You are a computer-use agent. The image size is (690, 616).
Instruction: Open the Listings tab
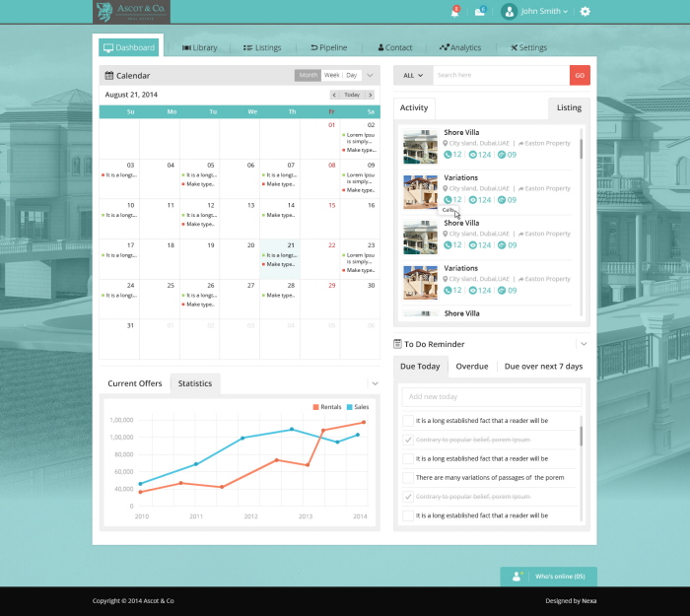pyautogui.click(x=262, y=47)
